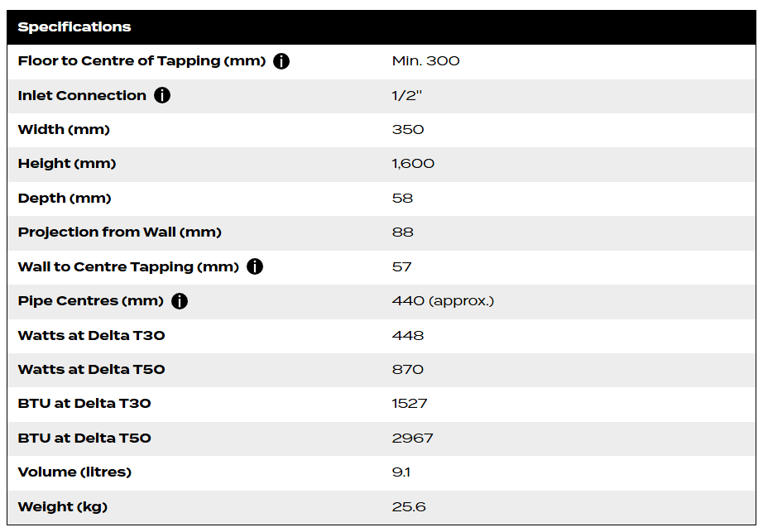Open the Inlet Connection info icon
Viewport: 763px width, 532px height.
(162, 95)
